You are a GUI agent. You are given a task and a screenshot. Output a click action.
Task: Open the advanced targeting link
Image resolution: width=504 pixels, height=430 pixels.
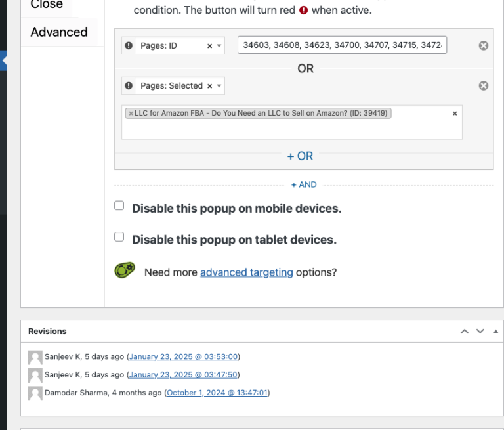(x=246, y=272)
